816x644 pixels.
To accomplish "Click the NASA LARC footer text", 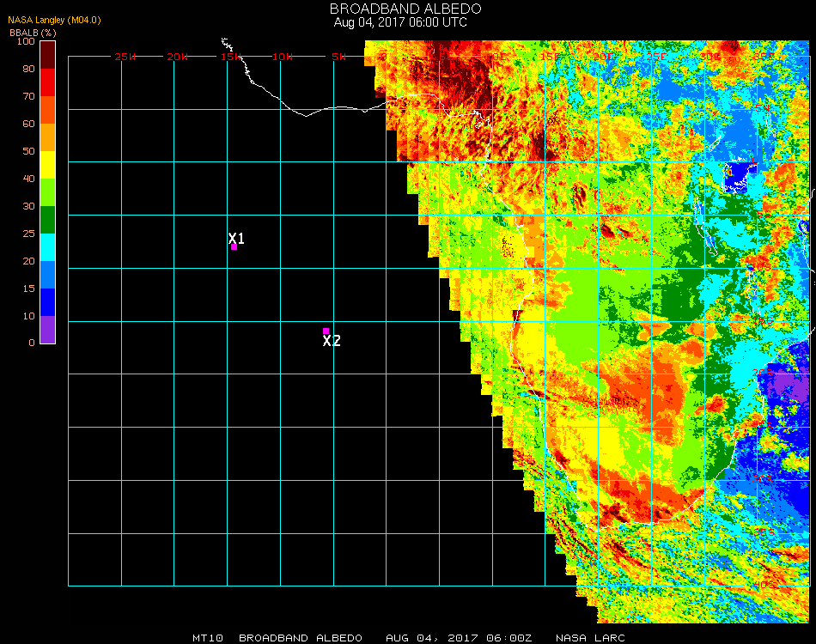I will click(x=590, y=638).
